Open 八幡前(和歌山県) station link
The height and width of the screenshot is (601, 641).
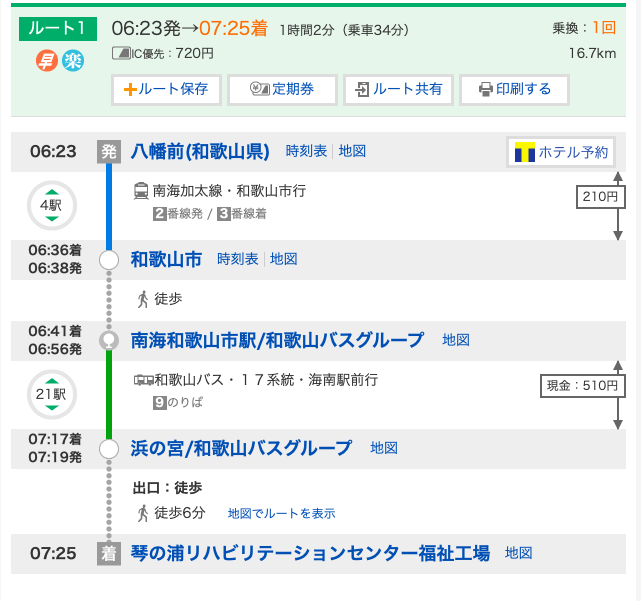point(200,152)
